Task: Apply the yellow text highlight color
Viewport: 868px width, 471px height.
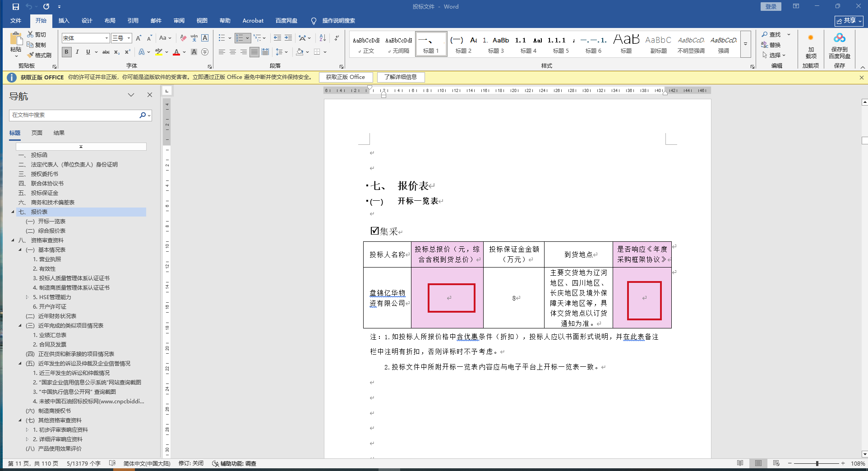Action: point(159,52)
